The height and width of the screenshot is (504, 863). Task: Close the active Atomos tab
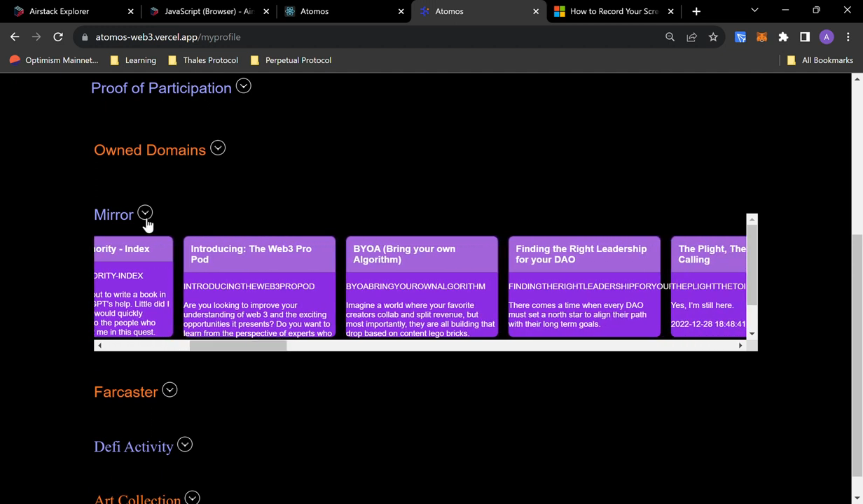tap(536, 11)
